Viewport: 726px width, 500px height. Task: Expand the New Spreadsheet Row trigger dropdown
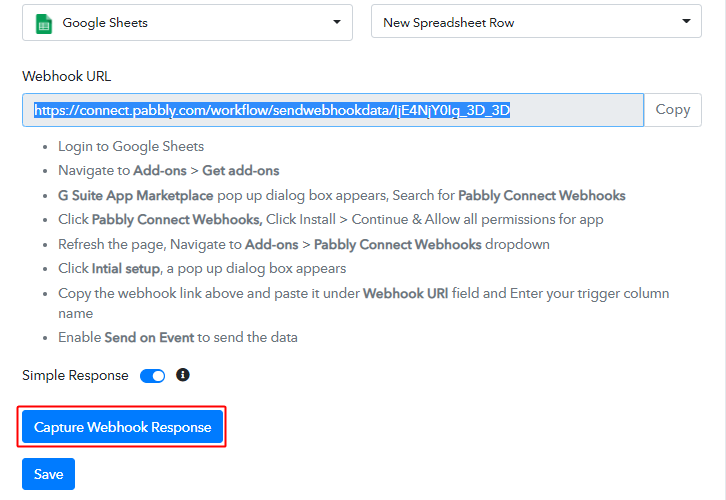536,21
